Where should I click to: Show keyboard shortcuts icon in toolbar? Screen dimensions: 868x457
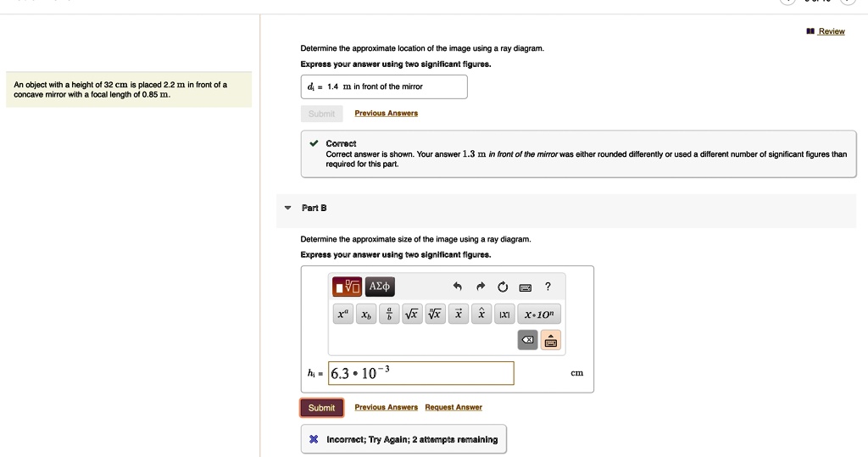(525, 287)
